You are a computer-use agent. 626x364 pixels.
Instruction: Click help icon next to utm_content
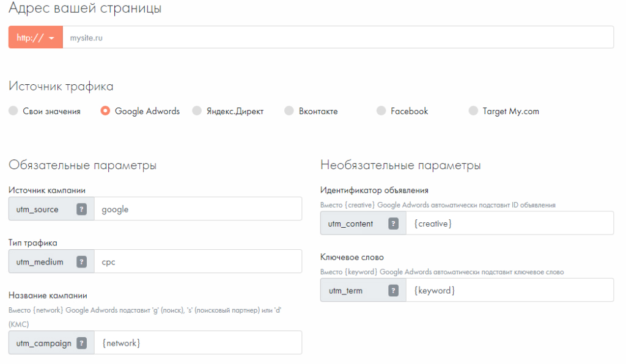[x=393, y=224]
